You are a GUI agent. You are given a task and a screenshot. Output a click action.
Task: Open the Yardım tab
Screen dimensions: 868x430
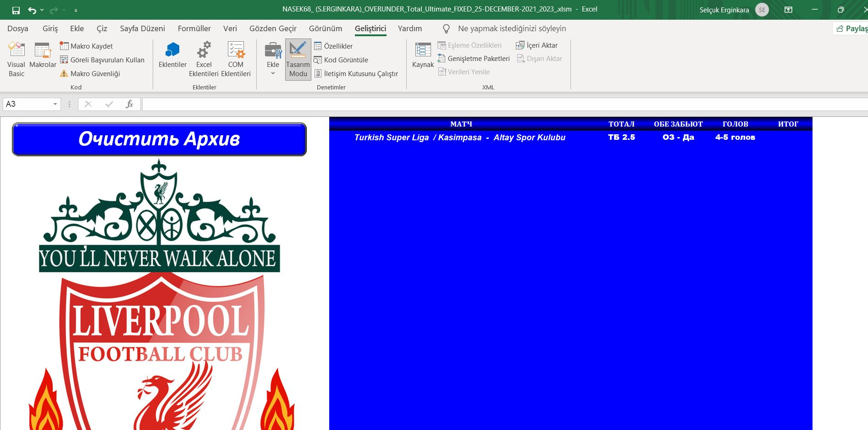(410, 28)
